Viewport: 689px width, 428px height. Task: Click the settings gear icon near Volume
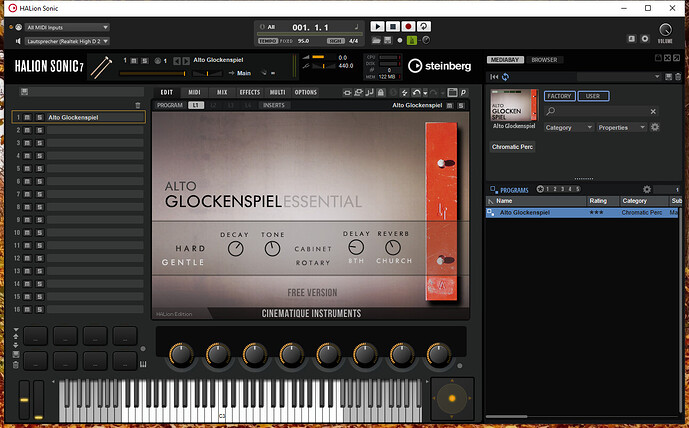click(645, 39)
